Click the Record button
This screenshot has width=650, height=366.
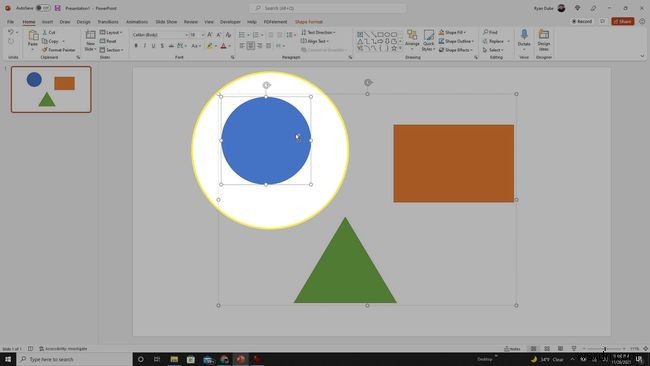click(582, 21)
